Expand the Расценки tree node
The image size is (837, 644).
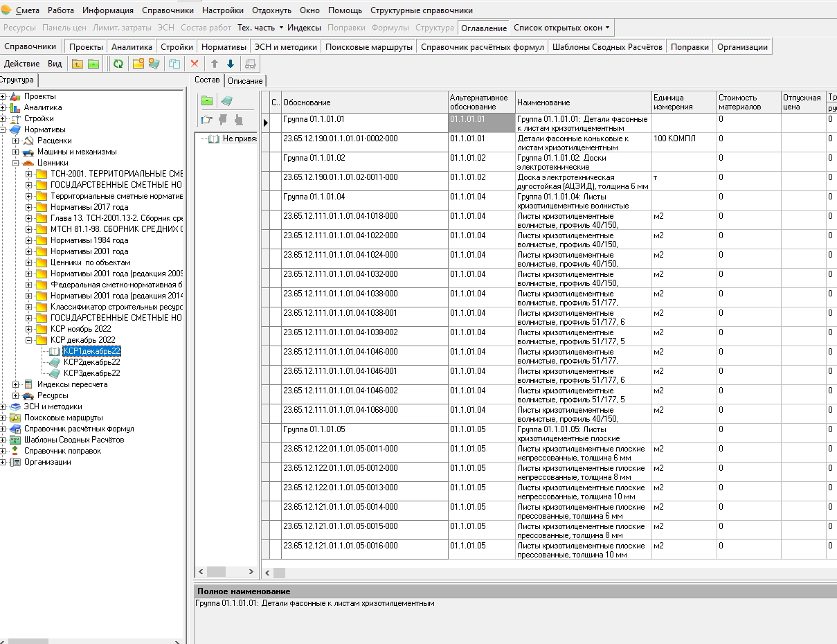coord(16,141)
